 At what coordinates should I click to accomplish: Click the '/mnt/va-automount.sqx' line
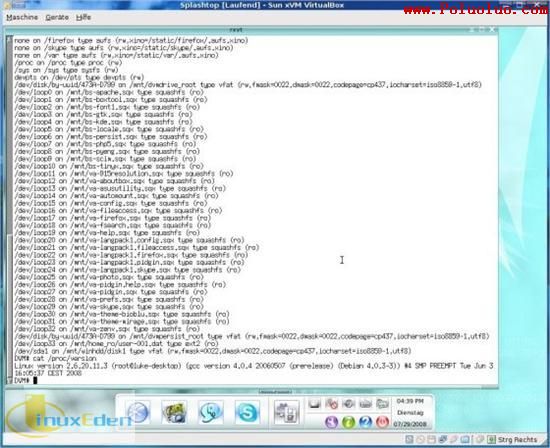tap(116, 195)
